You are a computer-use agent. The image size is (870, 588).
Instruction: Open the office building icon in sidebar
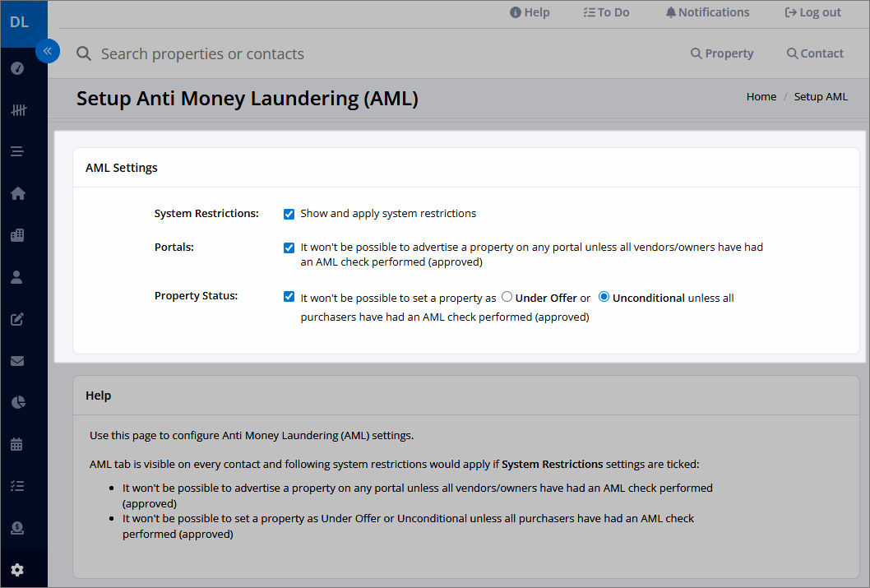pyautogui.click(x=16, y=235)
